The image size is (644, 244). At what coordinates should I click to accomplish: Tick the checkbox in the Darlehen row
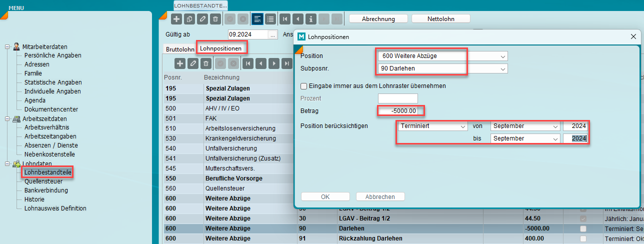coord(583,228)
